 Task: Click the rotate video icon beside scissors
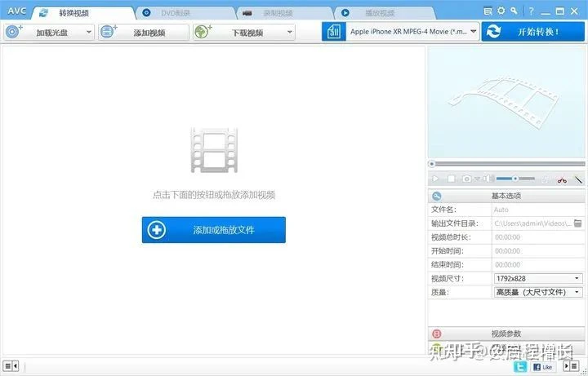tap(546, 179)
